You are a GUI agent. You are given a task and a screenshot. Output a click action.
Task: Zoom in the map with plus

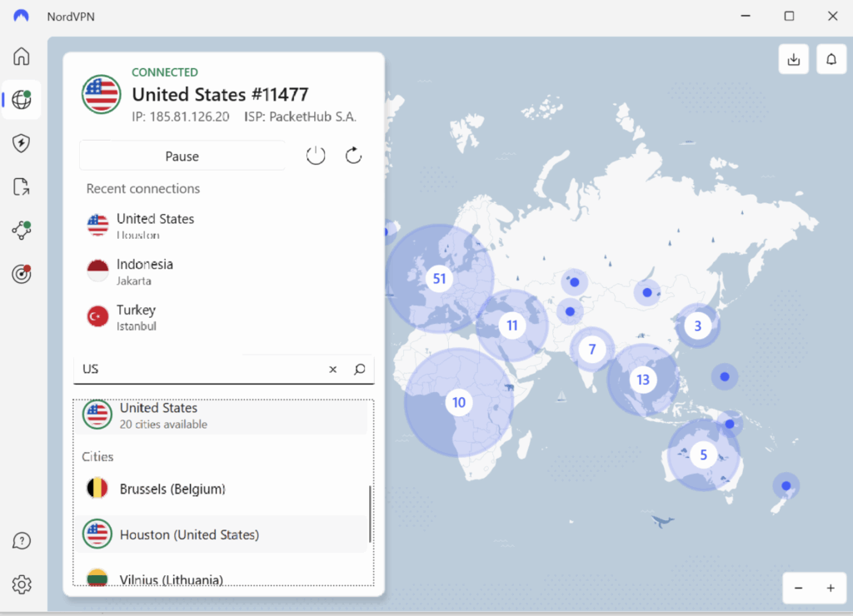(831, 589)
